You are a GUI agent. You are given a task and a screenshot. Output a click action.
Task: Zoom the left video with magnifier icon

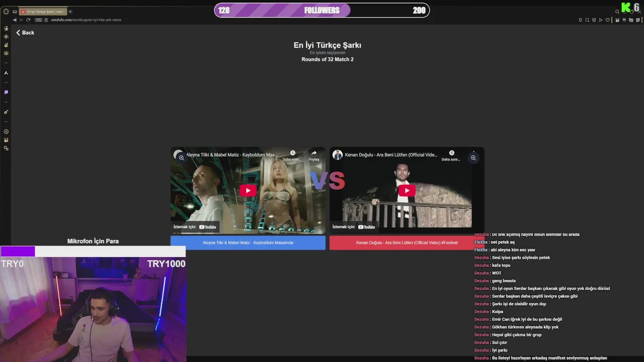(x=181, y=158)
